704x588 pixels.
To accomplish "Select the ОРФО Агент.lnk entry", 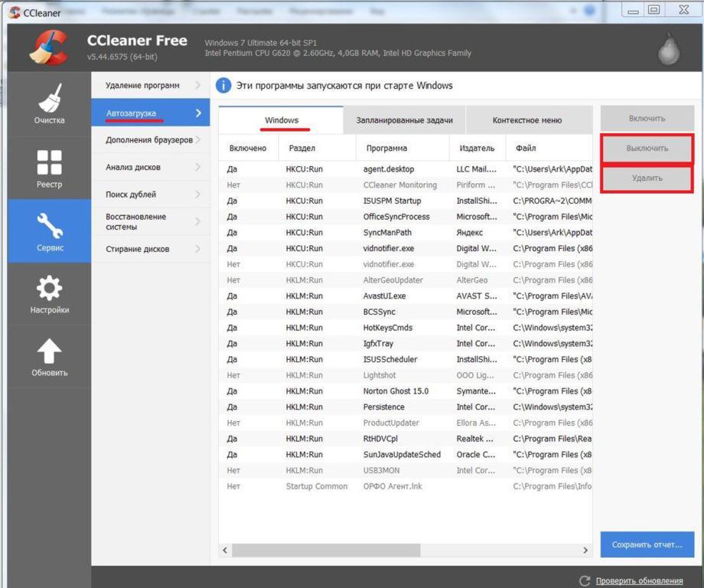I will pos(406,486).
